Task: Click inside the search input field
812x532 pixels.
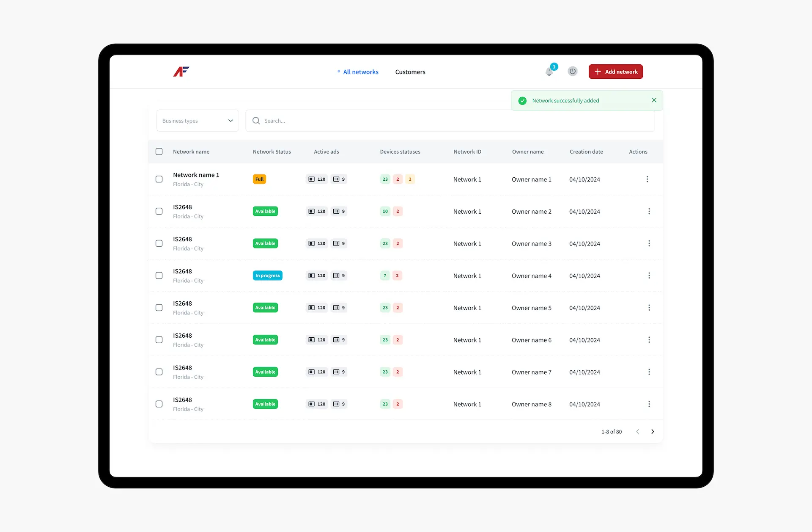Action: click(x=381, y=121)
